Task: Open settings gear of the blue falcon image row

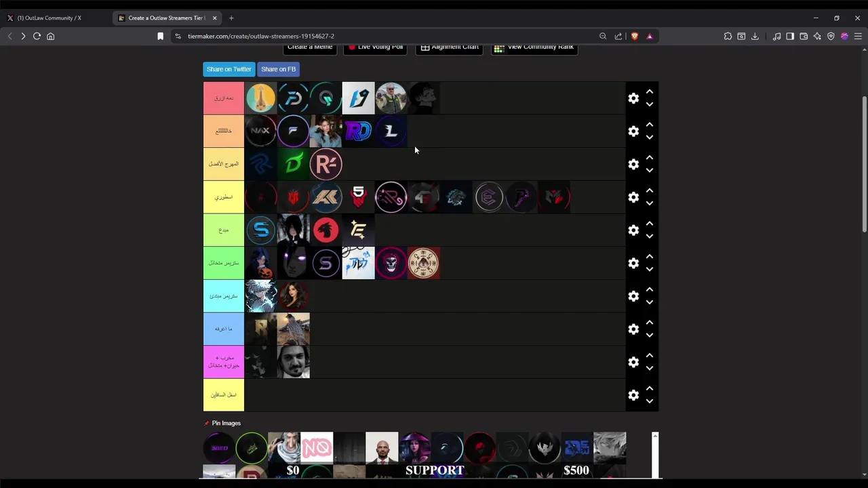Action: point(633,329)
